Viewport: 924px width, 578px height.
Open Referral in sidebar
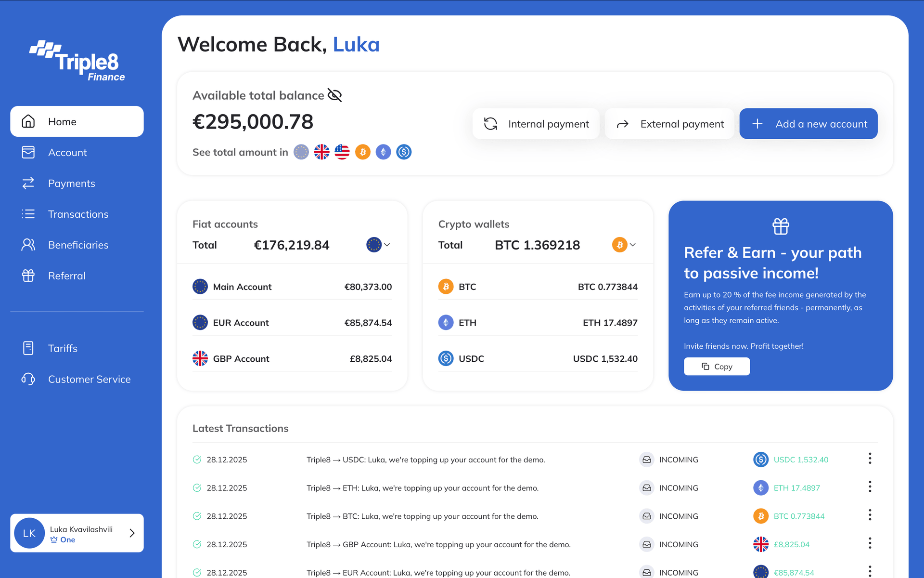click(77, 276)
